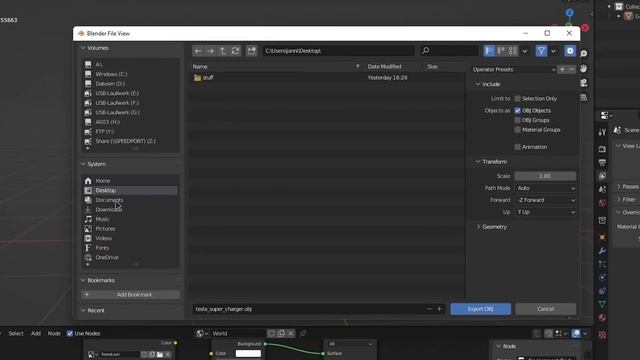This screenshot has height=360, width=640.
Task: Click the file path field
Action: coord(338,51)
